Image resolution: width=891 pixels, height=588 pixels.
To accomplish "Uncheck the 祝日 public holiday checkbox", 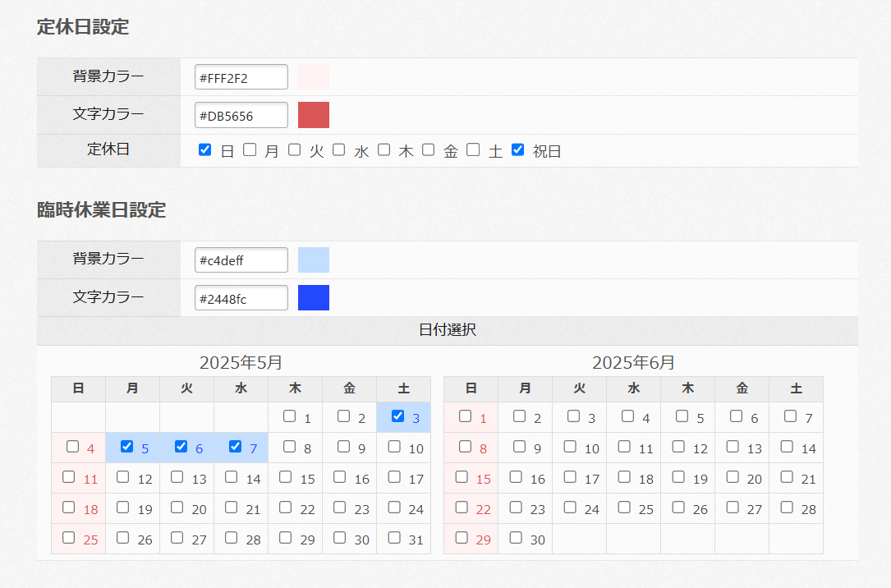I will pyautogui.click(x=517, y=150).
